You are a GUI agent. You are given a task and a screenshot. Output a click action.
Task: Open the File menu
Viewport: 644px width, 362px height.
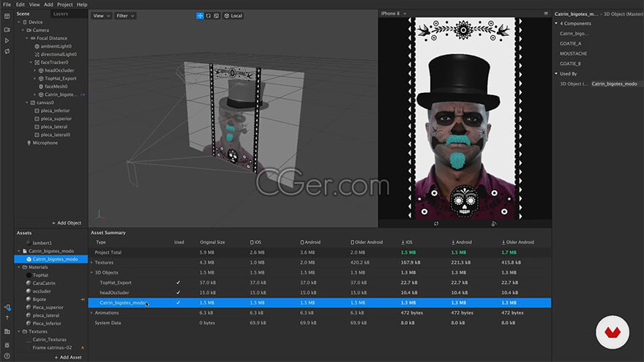pos(7,4)
